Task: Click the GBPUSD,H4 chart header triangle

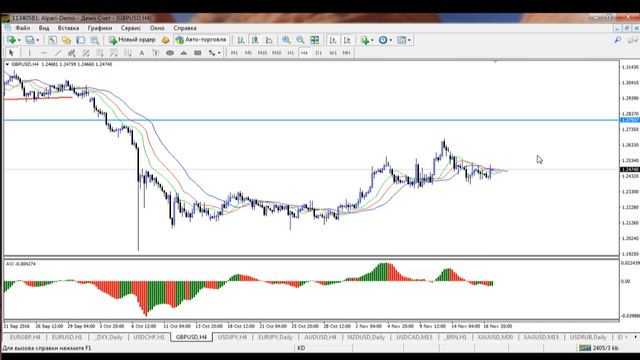Action: click(7, 64)
